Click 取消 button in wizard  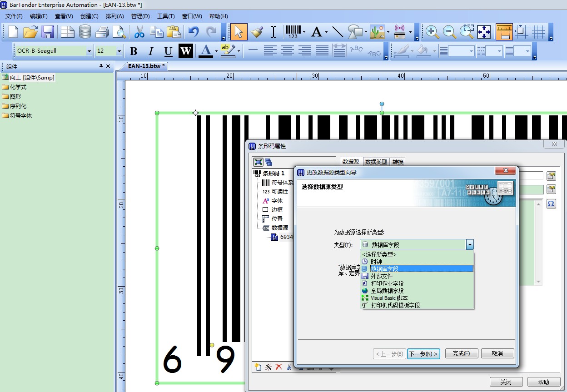[497, 354]
